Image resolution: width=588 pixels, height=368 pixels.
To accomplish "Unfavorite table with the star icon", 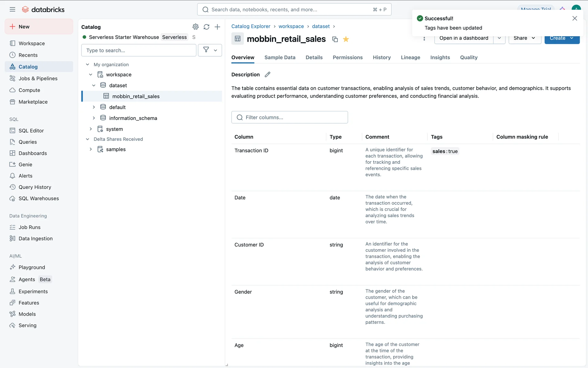I will point(346,39).
